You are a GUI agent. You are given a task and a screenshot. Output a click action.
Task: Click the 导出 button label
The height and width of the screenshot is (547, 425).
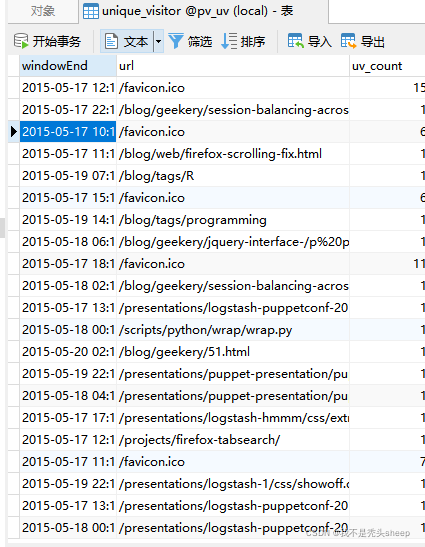click(x=372, y=42)
